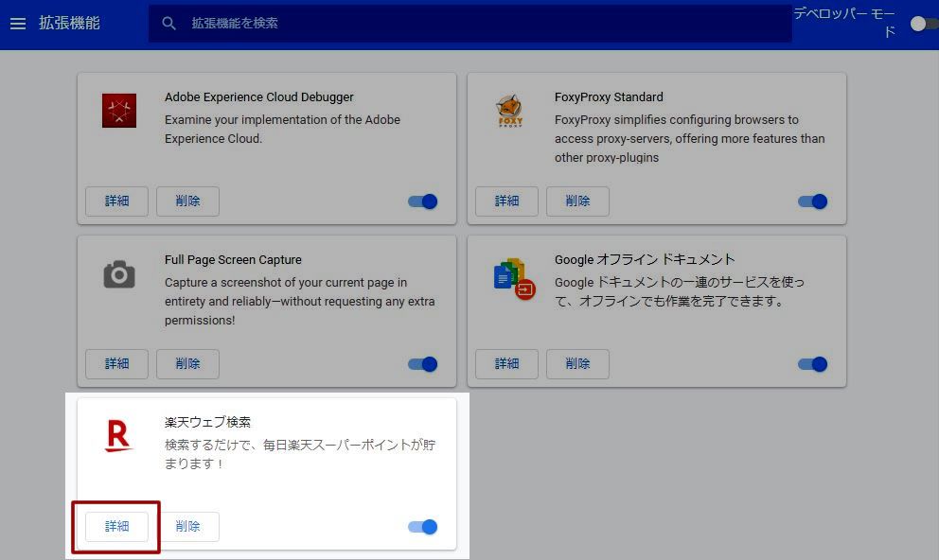
Task: Click 削除 for Google オフライン ドキュメント
Action: click(x=578, y=364)
